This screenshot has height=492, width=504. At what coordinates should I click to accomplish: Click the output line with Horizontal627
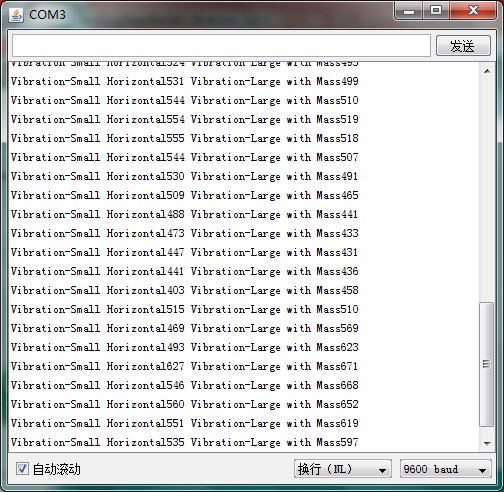click(x=184, y=366)
